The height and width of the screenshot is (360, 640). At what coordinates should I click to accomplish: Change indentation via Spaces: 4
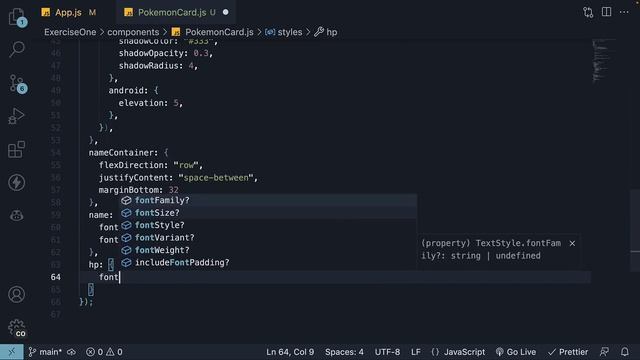[x=344, y=352]
